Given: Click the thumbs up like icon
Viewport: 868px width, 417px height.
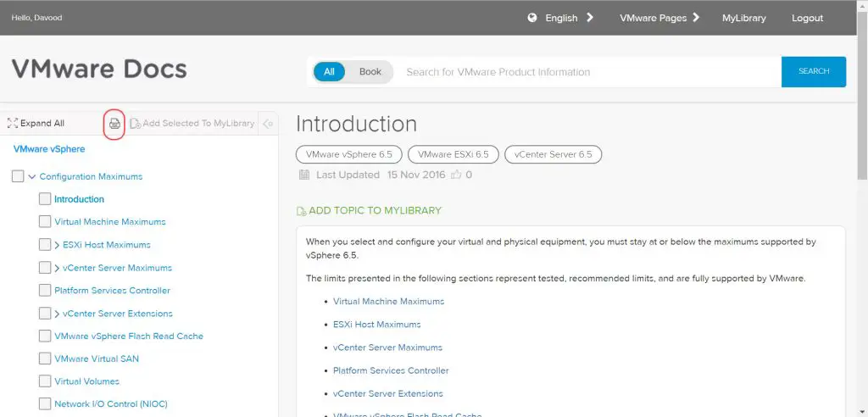Looking at the screenshot, I should (x=456, y=175).
